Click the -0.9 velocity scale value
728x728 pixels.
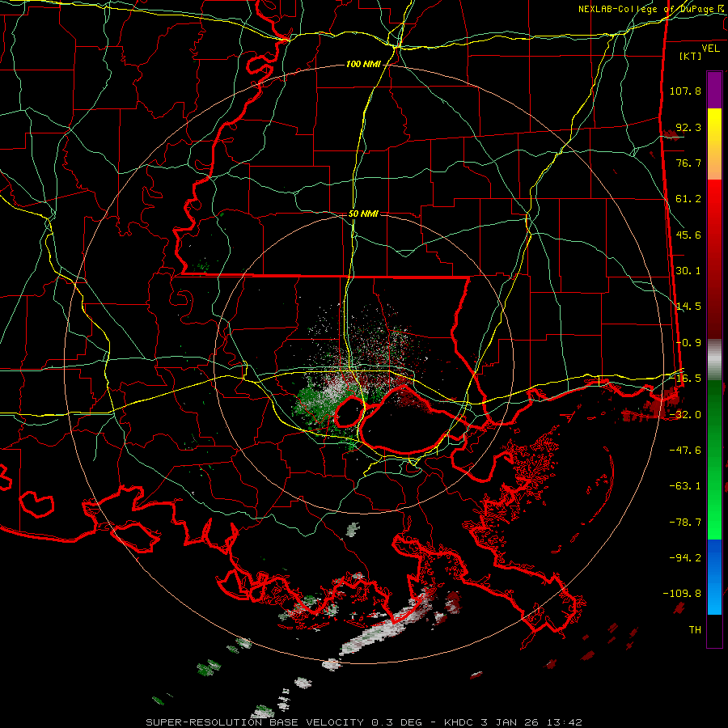click(x=688, y=343)
